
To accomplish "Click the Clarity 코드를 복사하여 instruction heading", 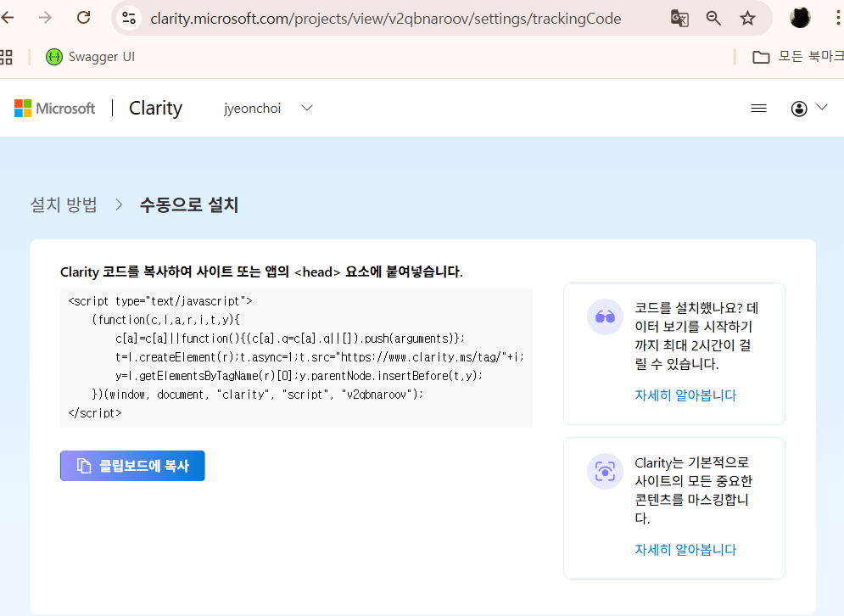I will 261,272.
